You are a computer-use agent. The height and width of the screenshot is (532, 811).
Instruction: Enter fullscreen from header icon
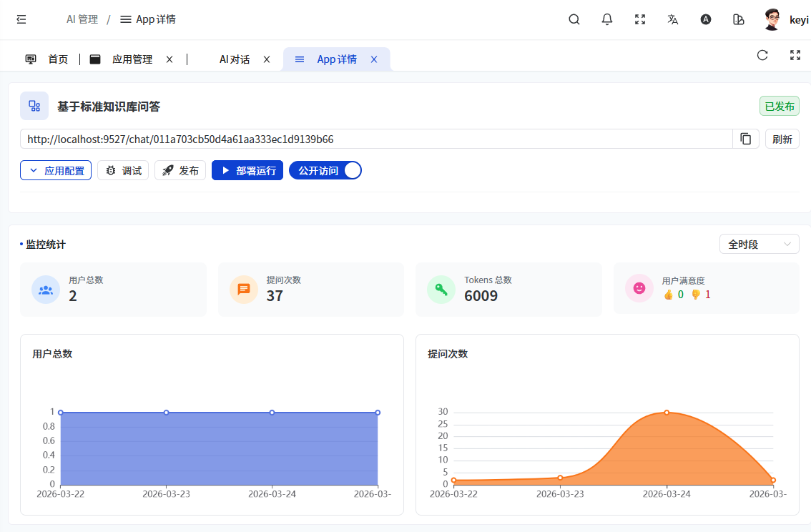coord(640,19)
